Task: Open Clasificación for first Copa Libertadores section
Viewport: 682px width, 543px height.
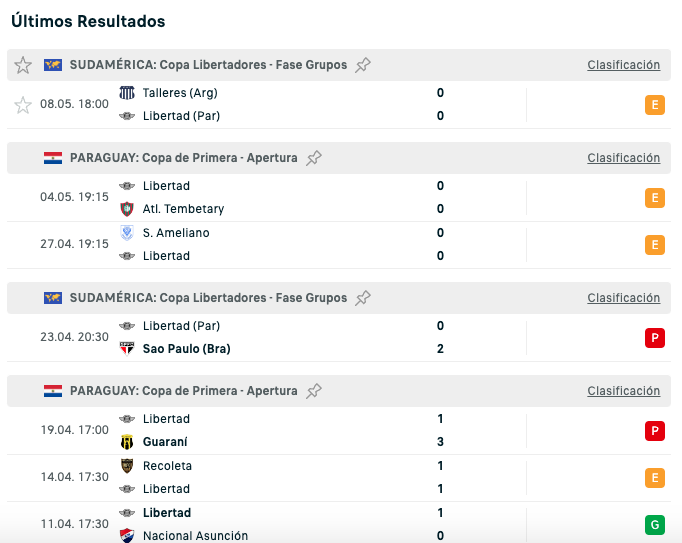Action: (623, 65)
